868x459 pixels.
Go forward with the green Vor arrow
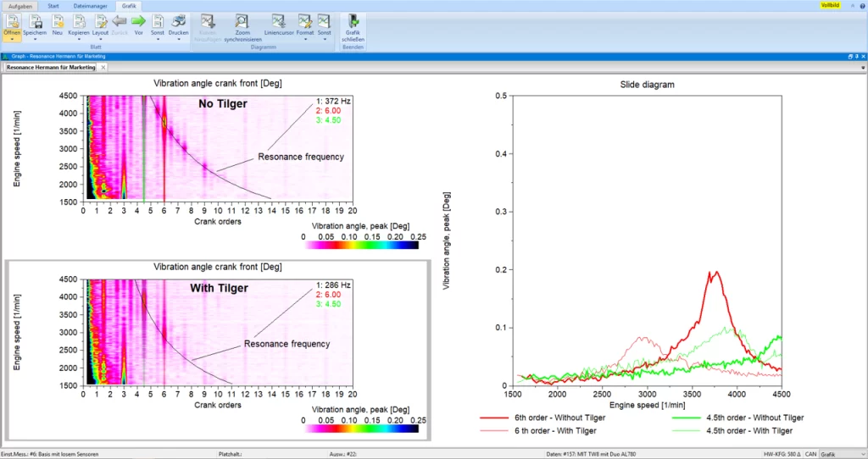138,20
